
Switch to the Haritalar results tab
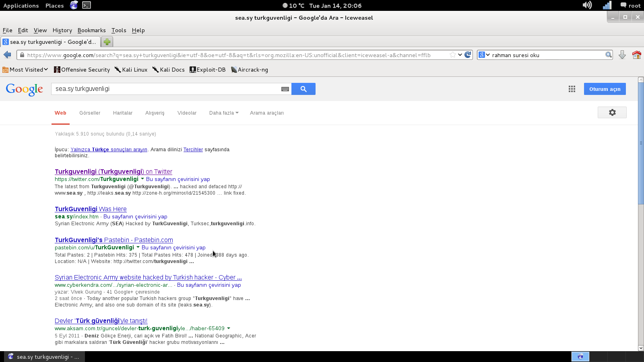point(123,113)
